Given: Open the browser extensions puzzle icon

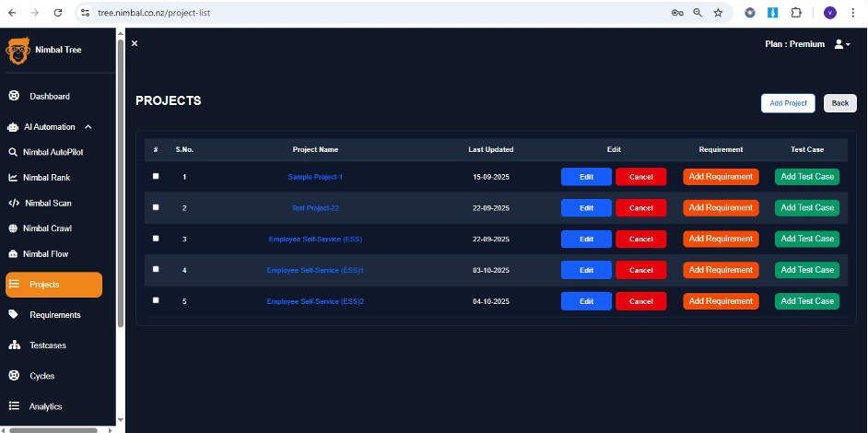Looking at the screenshot, I should tap(796, 13).
